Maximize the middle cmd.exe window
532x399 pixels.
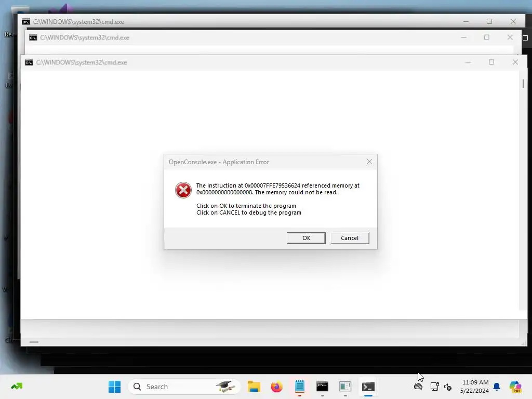(486, 37)
